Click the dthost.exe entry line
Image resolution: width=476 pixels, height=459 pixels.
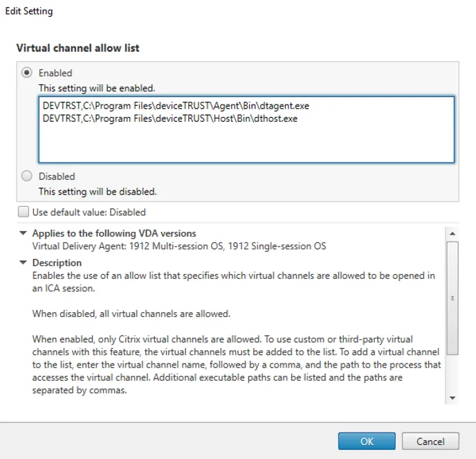click(x=170, y=119)
